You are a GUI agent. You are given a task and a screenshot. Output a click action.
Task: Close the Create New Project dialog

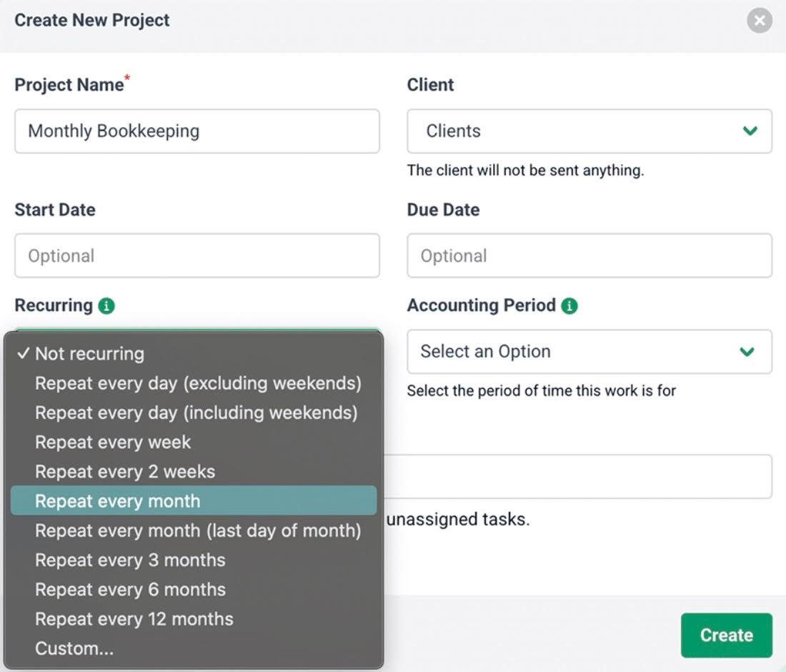click(x=759, y=20)
